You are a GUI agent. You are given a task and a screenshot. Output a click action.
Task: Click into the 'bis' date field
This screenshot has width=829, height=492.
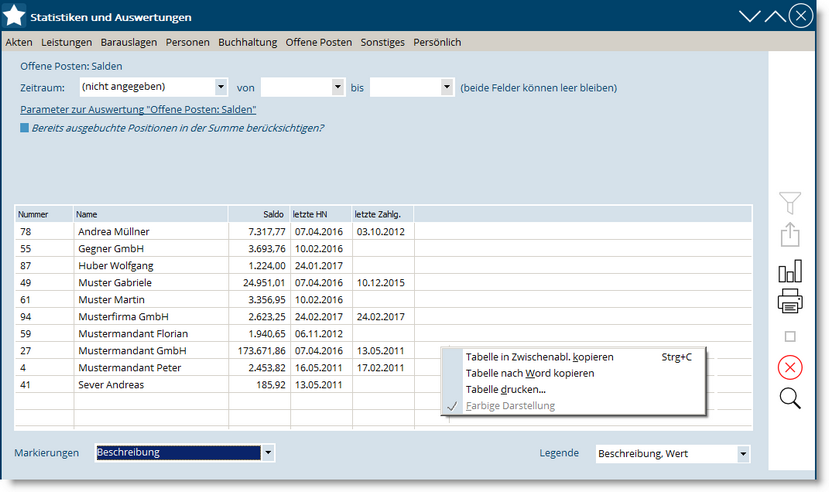pyautogui.click(x=405, y=87)
